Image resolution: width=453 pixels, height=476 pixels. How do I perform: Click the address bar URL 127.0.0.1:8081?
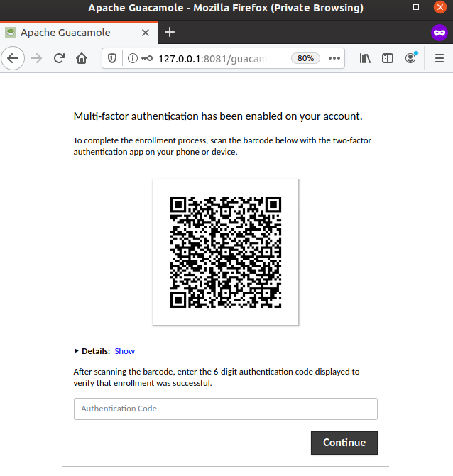[212, 59]
